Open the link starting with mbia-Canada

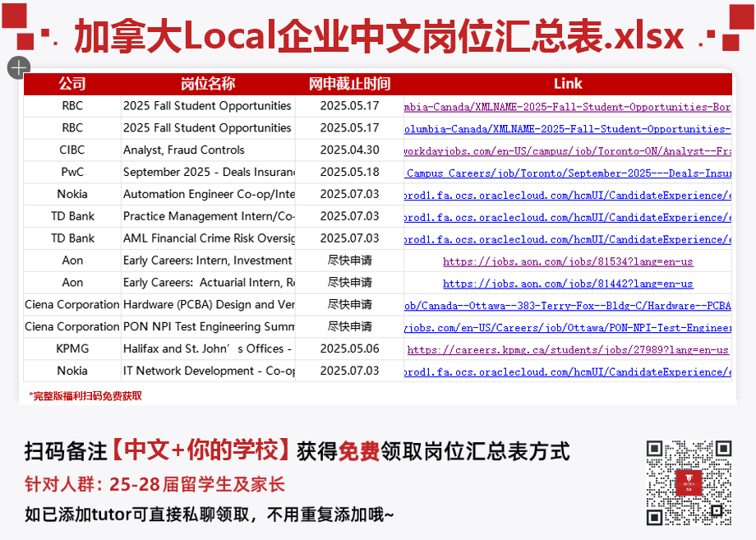click(x=568, y=107)
